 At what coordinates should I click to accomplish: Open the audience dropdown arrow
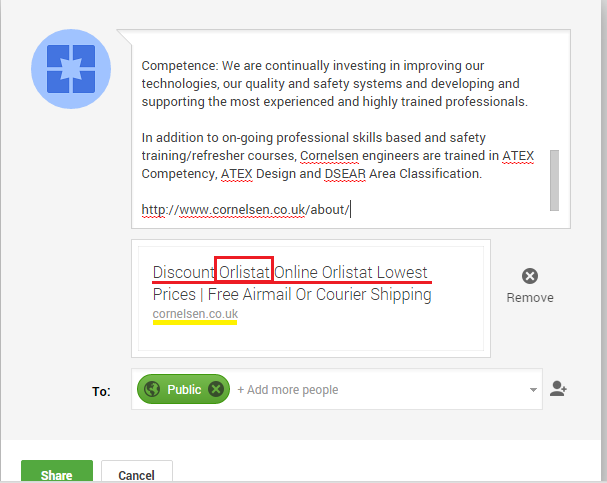[x=533, y=390]
